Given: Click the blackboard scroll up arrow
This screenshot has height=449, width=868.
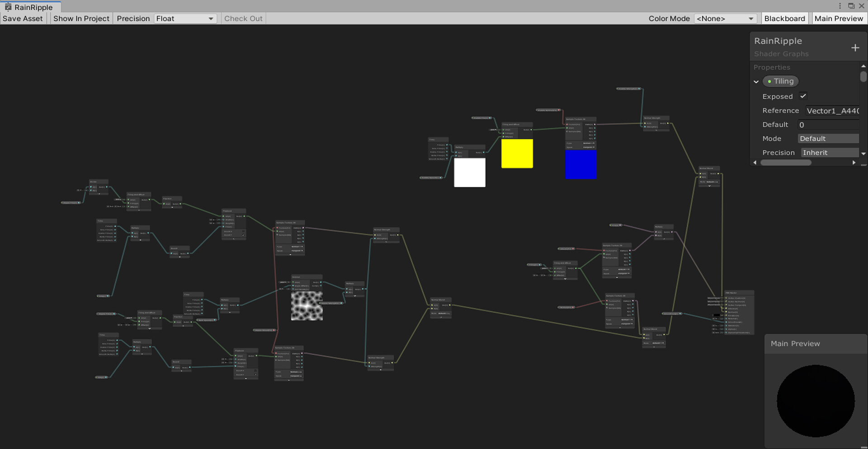Looking at the screenshot, I should [863, 66].
